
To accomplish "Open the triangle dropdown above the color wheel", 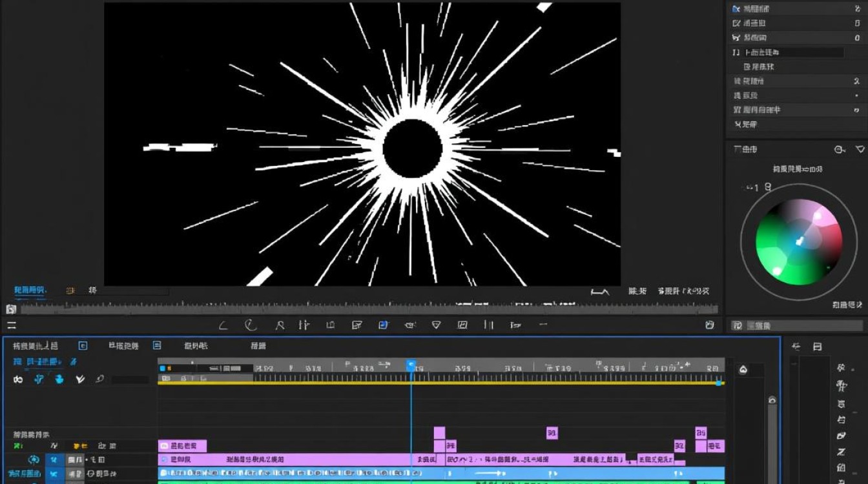I will pos(860,149).
